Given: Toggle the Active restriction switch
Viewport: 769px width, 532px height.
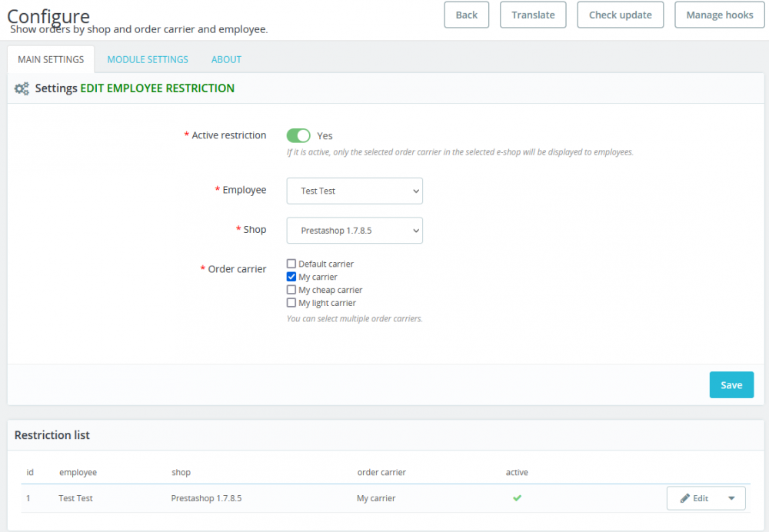Looking at the screenshot, I should coord(298,135).
